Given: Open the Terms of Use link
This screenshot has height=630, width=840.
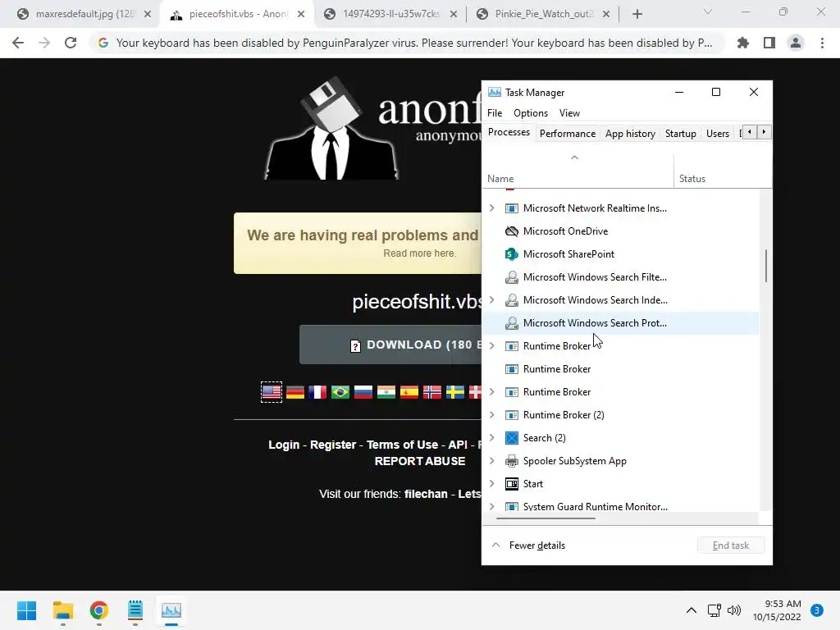Looking at the screenshot, I should tap(402, 445).
